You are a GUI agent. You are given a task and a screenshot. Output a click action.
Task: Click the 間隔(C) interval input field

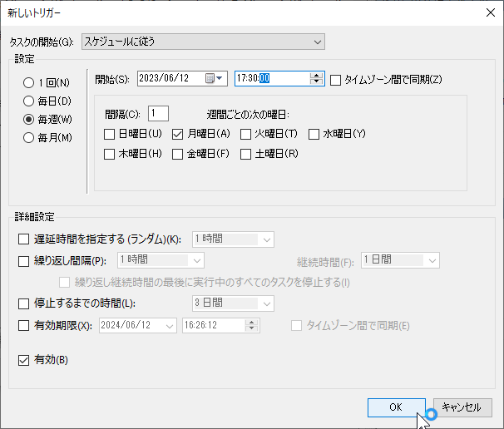[x=158, y=114]
